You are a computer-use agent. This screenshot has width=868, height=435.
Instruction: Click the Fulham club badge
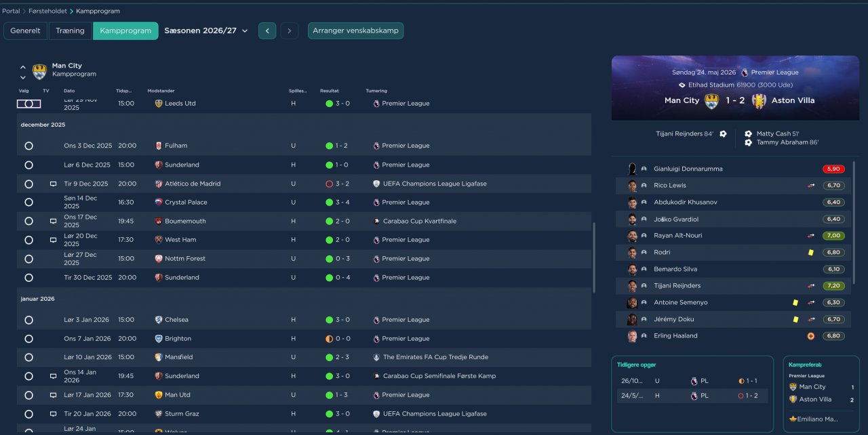159,146
